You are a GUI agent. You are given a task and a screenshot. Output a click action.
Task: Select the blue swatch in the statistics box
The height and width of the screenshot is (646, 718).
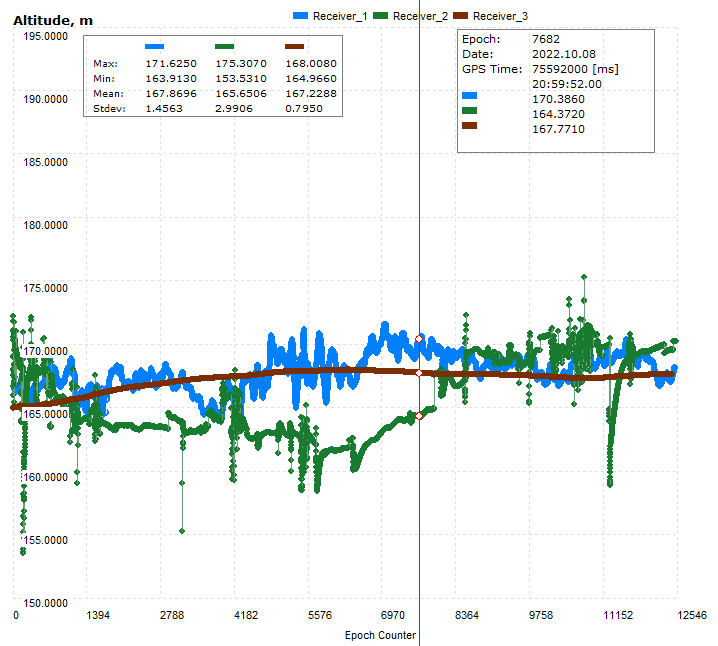(155, 46)
